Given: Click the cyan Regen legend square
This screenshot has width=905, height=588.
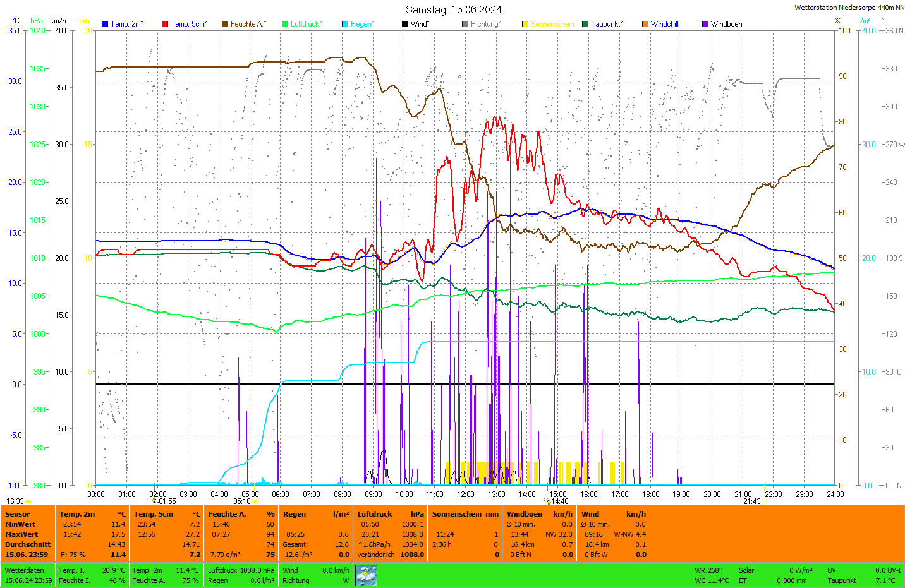Looking at the screenshot, I should coord(345,24).
